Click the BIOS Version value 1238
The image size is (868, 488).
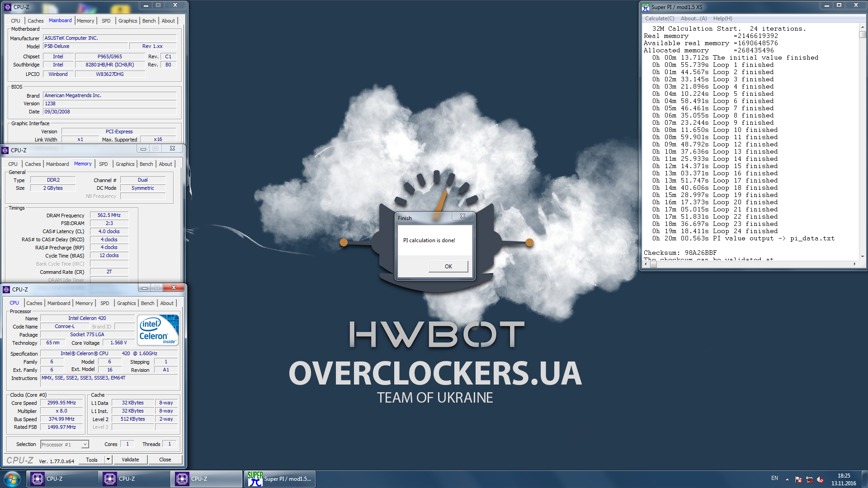(x=109, y=103)
